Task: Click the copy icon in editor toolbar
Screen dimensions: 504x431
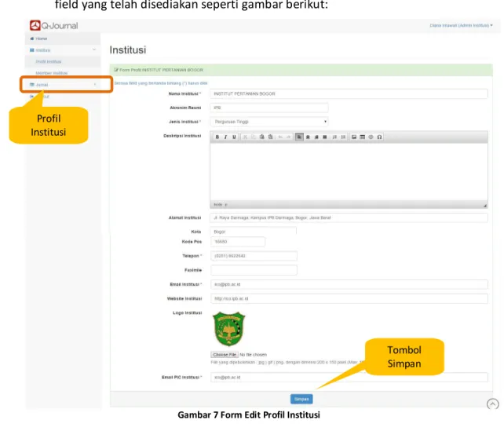Action: tap(254, 137)
